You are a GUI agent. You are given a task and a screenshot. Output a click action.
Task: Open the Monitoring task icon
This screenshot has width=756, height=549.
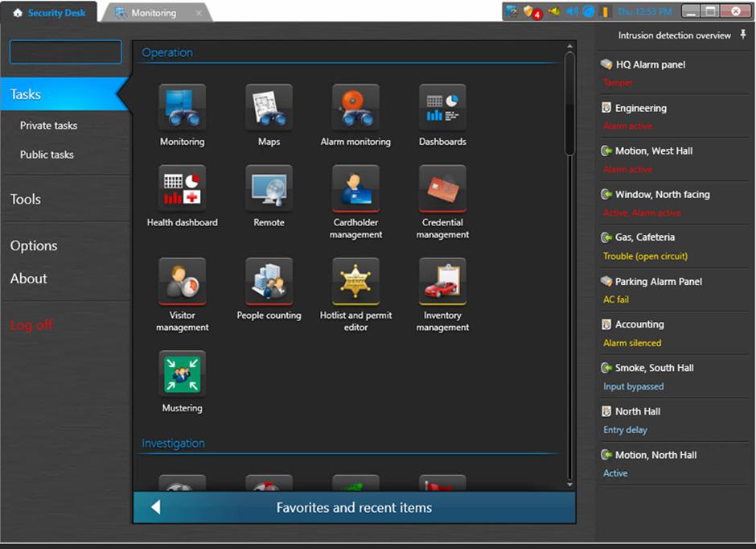click(x=182, y=108)
